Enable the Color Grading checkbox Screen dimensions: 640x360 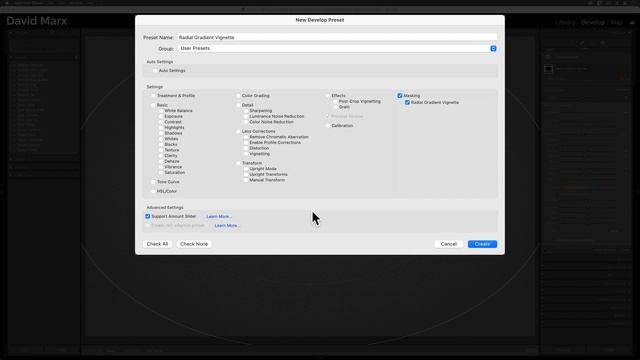coord(238,96)
